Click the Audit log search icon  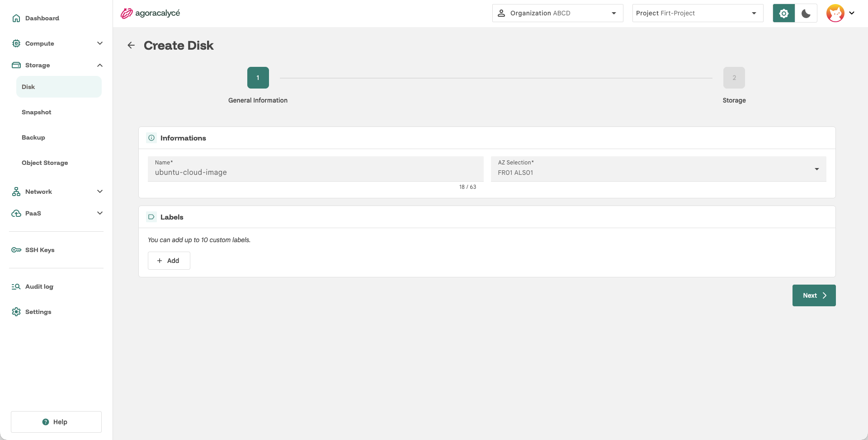coord(16,286)
